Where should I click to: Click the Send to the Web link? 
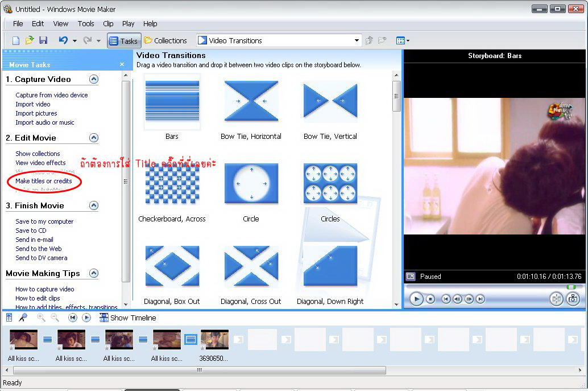38,248
